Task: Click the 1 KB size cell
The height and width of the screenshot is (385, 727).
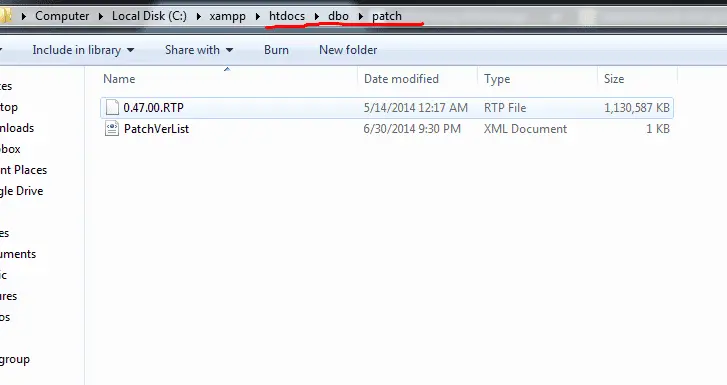Action: [x=658, y=129]
